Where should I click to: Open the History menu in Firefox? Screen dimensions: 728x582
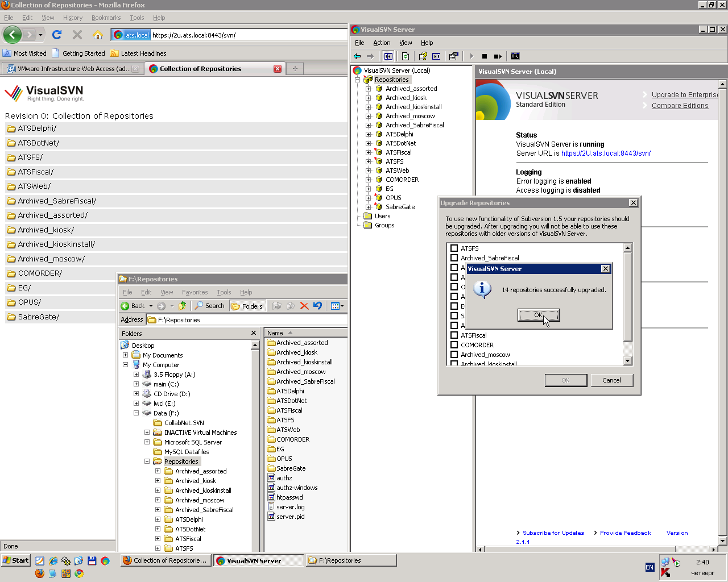point(73,18)
